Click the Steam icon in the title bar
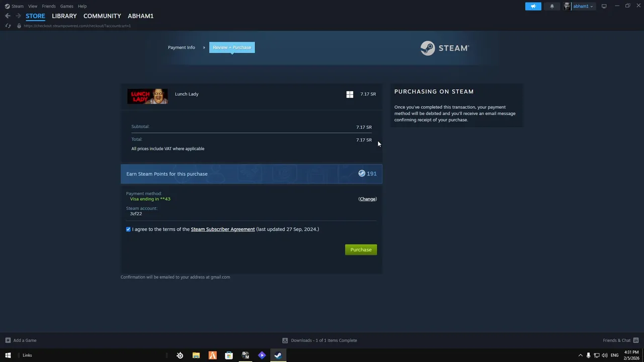This screenshot has width=644, height=362. point(7,6)
